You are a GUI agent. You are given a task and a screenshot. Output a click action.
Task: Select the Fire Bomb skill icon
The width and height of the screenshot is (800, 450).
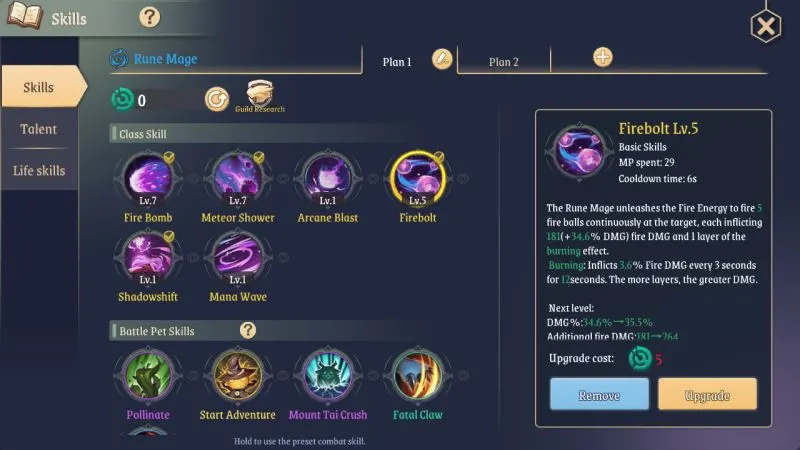point(148,178)
